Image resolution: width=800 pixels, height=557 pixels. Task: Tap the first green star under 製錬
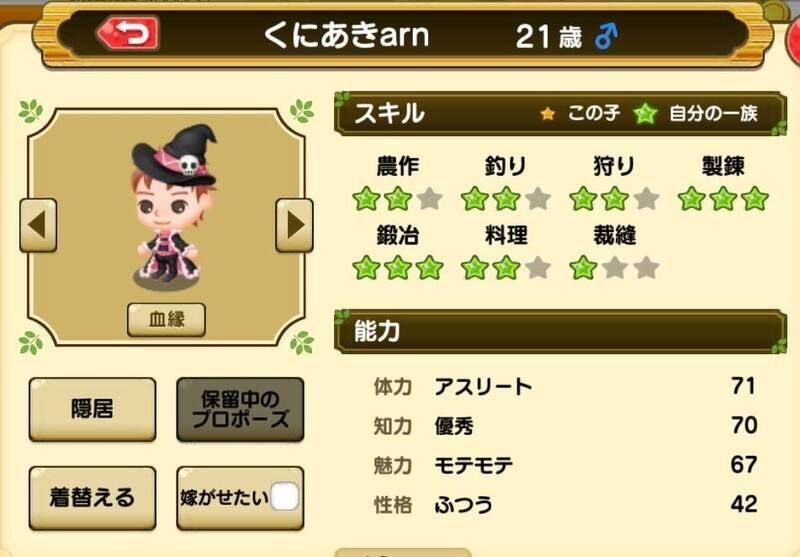691,198
